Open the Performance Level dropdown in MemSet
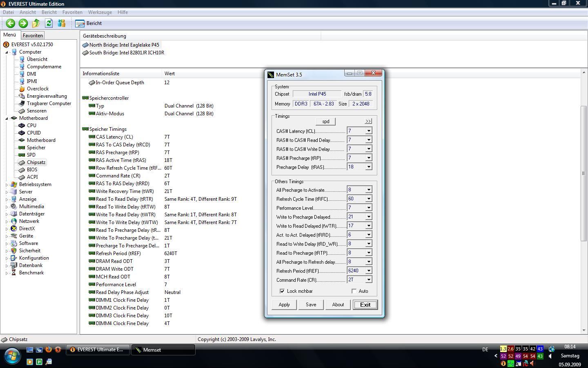The width and height of the screenshot is (588, 368). 368,208
